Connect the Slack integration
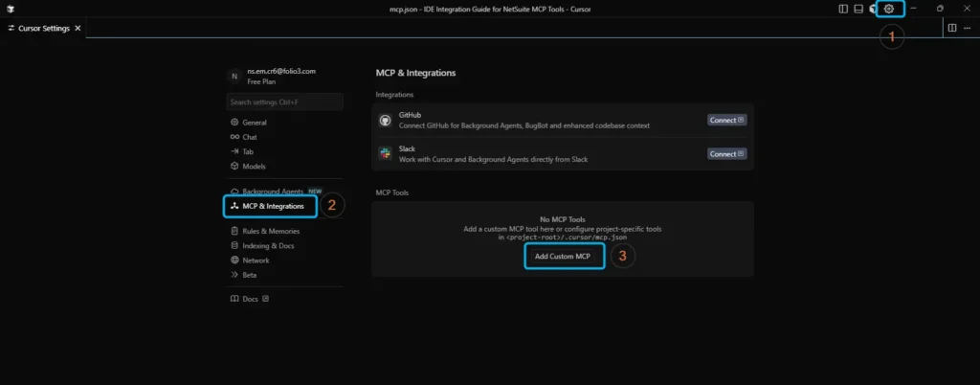The image size is (980, 385). tap(726, 153)
